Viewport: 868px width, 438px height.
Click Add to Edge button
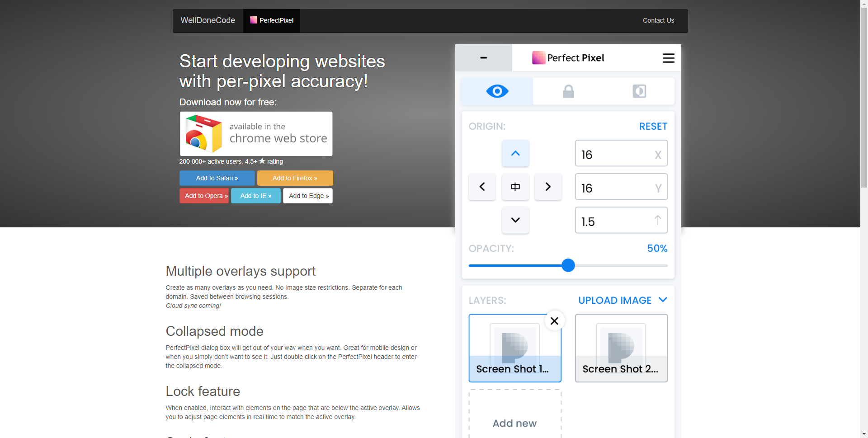point(308,196)
